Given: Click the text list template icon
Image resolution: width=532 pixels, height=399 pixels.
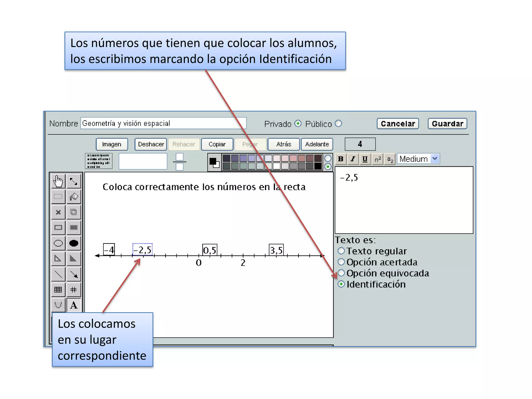Looking at the screenshot, I should click(99, 161).
